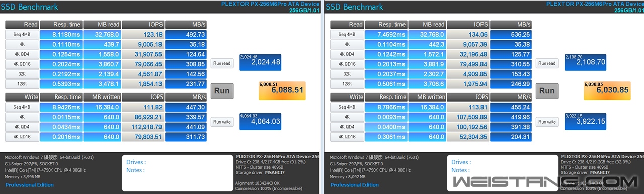
Task: Click left total score 6,088.51 box
Action: pos(282,90)
